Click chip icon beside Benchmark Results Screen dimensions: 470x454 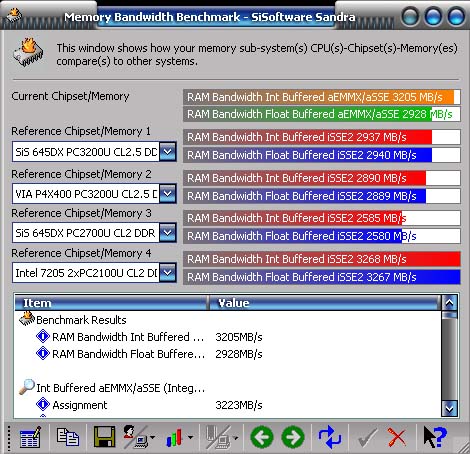tap(27, 319)
